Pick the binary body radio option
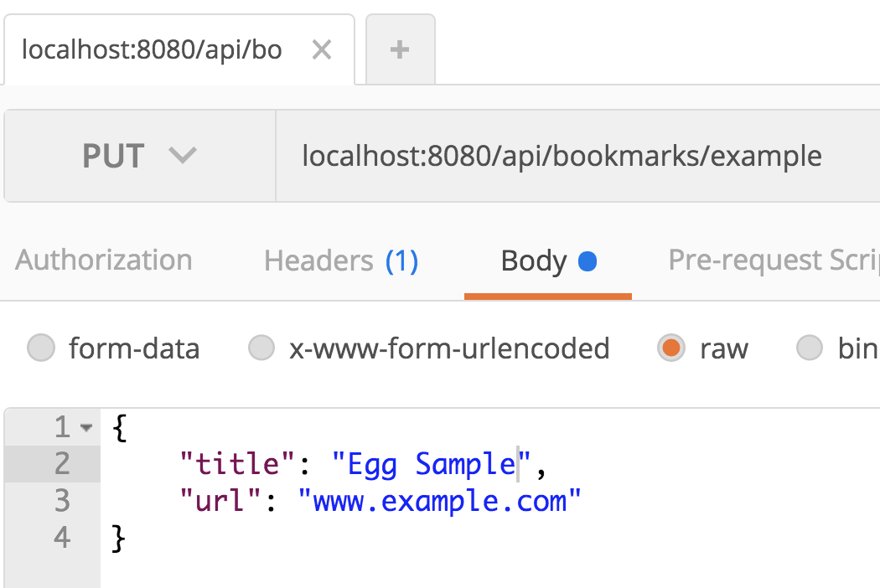This screenshot has height=588, width=880. point(809,348)
